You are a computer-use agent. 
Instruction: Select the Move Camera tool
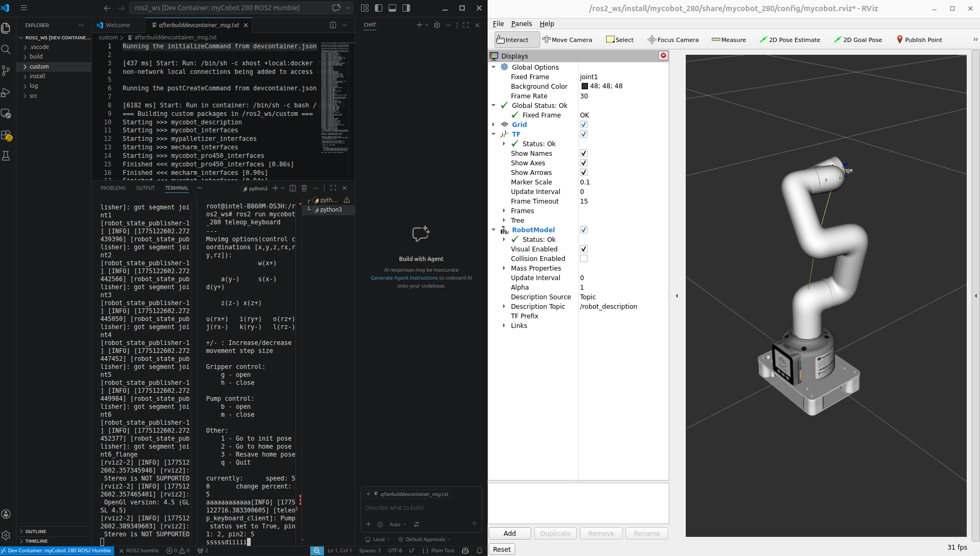pos(567,40)
